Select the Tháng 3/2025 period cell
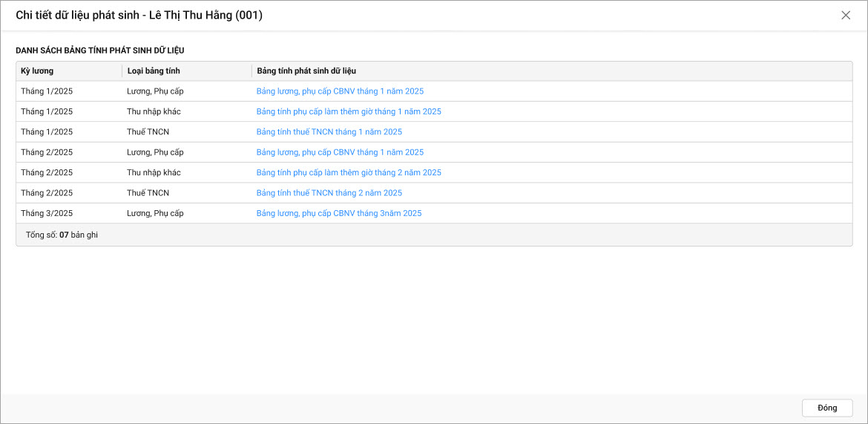Image resolution: width=868 pixels, height=424 pixels. coord(47,213)
